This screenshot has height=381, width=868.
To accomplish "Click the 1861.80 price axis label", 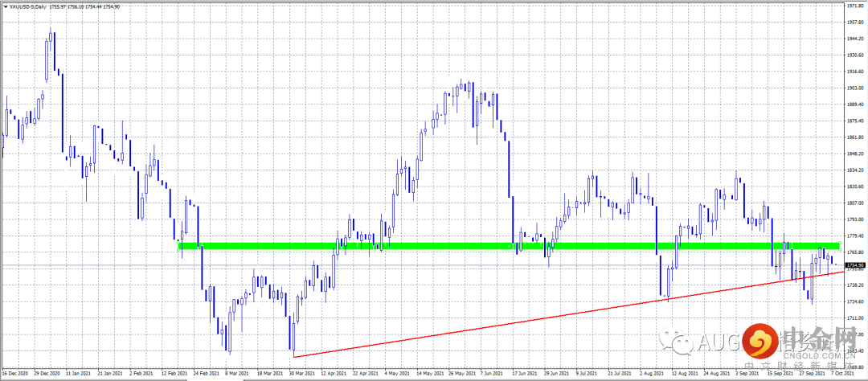I will point(855,138).
